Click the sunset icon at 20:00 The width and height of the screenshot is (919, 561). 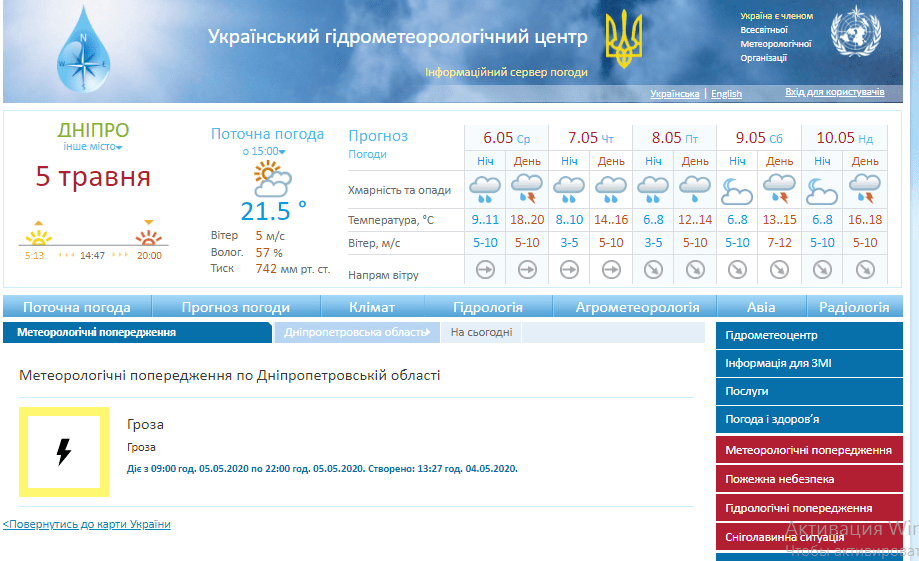tap(149, 236)
